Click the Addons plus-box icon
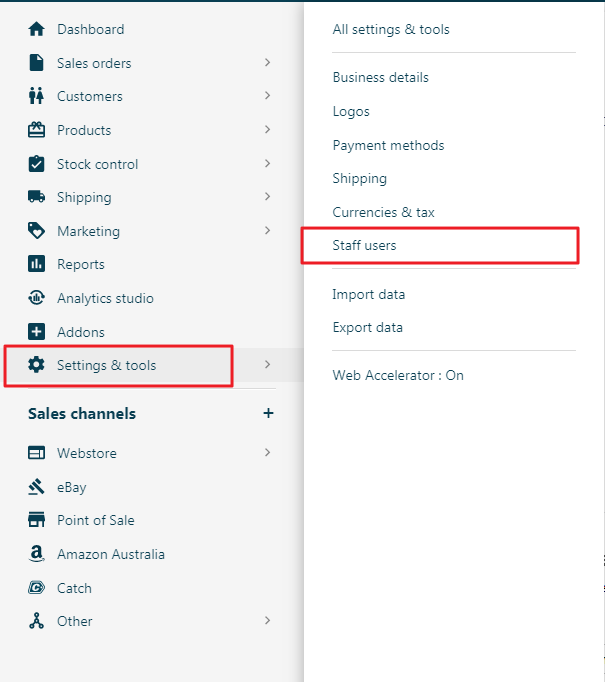Viewport: 605px width, 682px height. 37,332
